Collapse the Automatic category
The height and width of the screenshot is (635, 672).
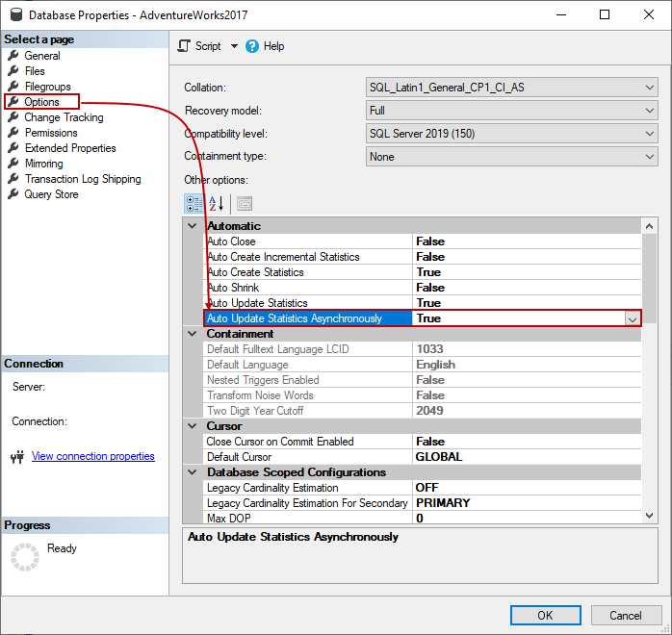(x=193, y=226)
